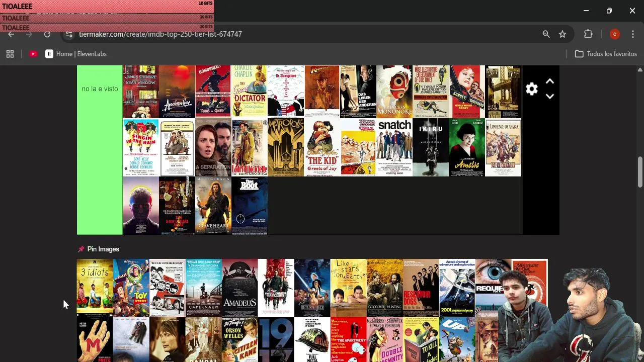Move tier row down with the arrow
Screen dimensions: 644x362
(x=550, y=96)
